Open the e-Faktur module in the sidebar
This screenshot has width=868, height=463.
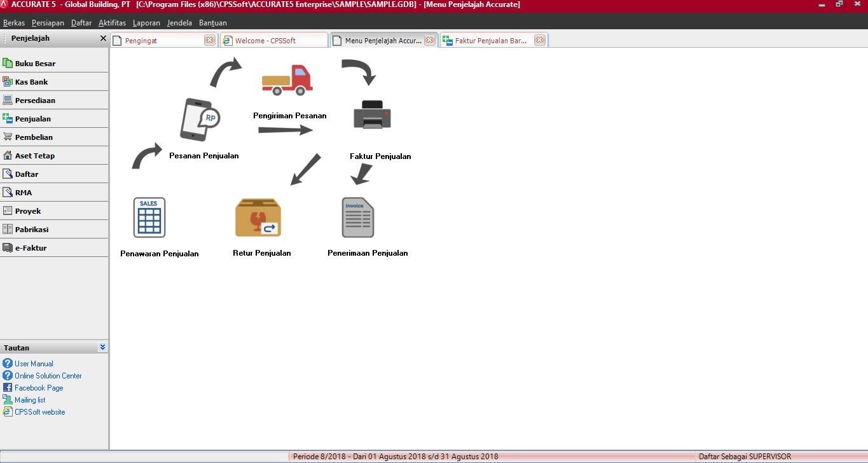click(31, 248)
